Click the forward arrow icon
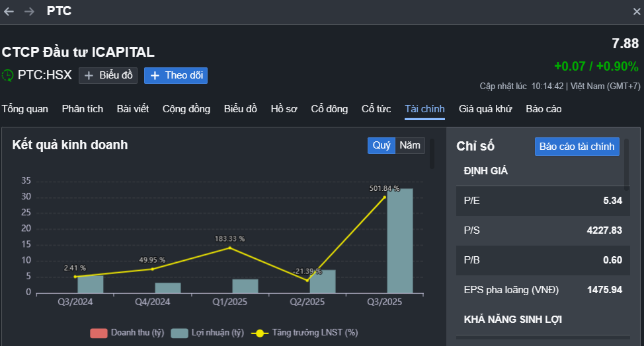The width and height of the screenshot is (644, 346). pos(29,11)
